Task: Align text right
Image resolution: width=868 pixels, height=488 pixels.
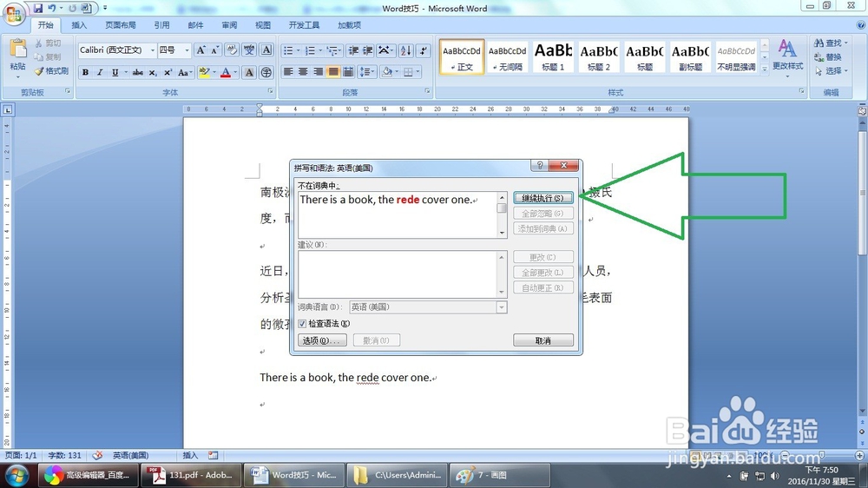Action: (x=318, y=72)
